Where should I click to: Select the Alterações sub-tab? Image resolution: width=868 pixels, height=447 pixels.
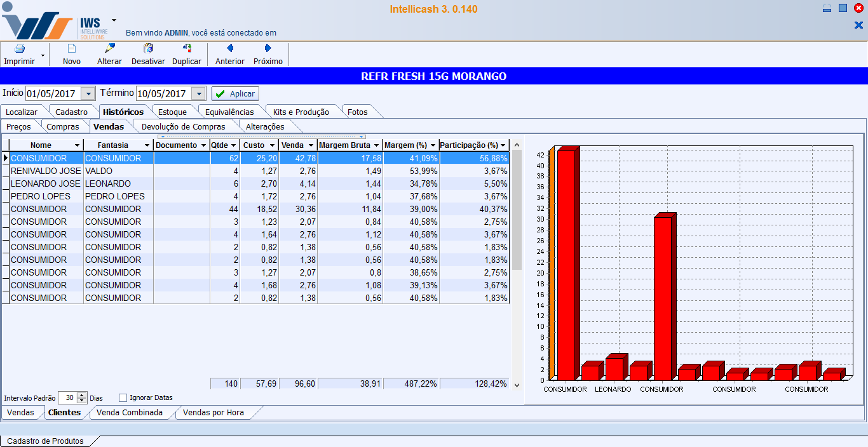click(265, 127)
